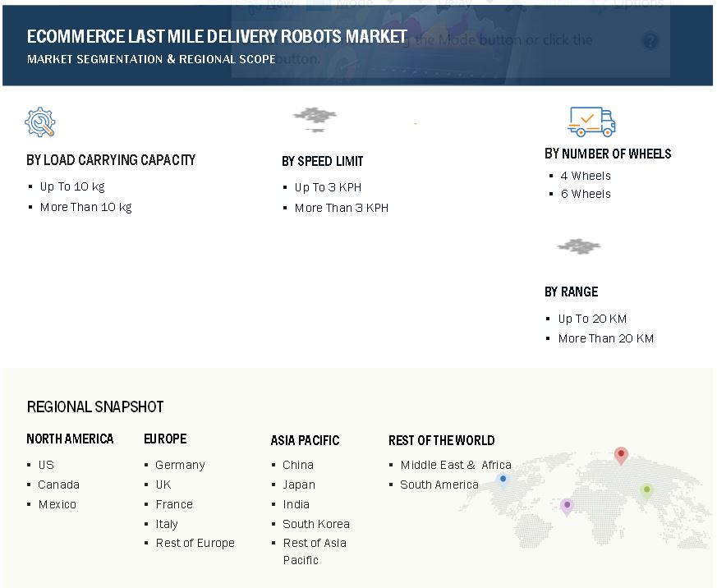717x588 pixels.
Task: Click the blue map pin marker
Action: (503, 480)
